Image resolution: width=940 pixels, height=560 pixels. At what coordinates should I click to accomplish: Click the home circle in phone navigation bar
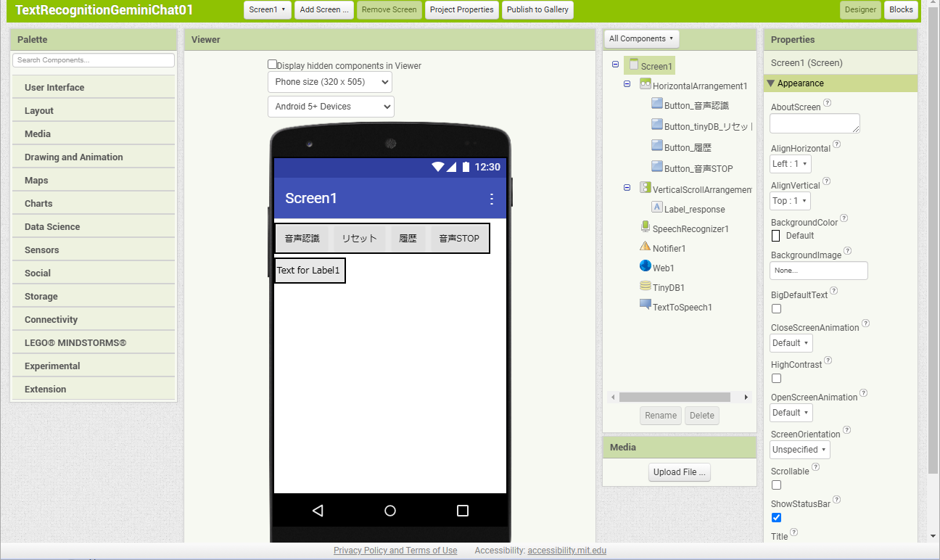[x=390, y=511]
